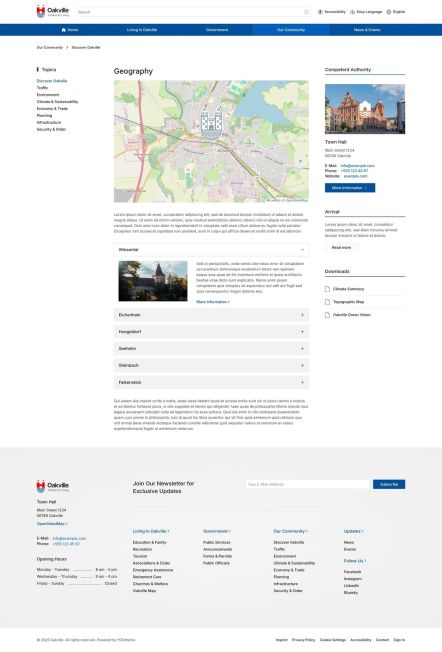442x652 pixels.
Task: Select Planning in the Topics sidebar
Action: (x=44, y=116)
